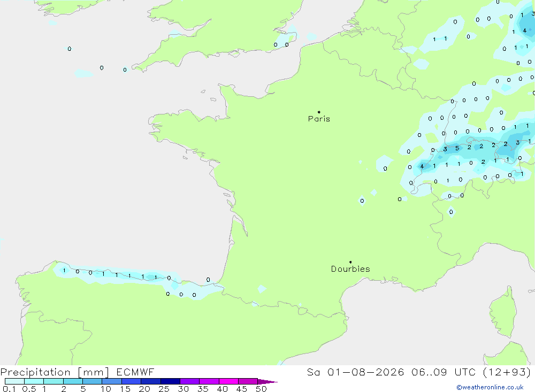Click the legend arrow tip past 50

tap(267, 381)
